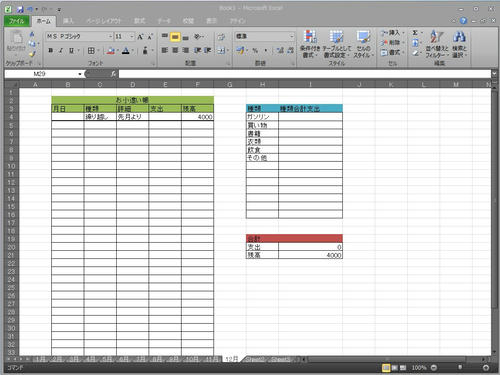Click the Increase Decimal icon

(x=280, y=51)
